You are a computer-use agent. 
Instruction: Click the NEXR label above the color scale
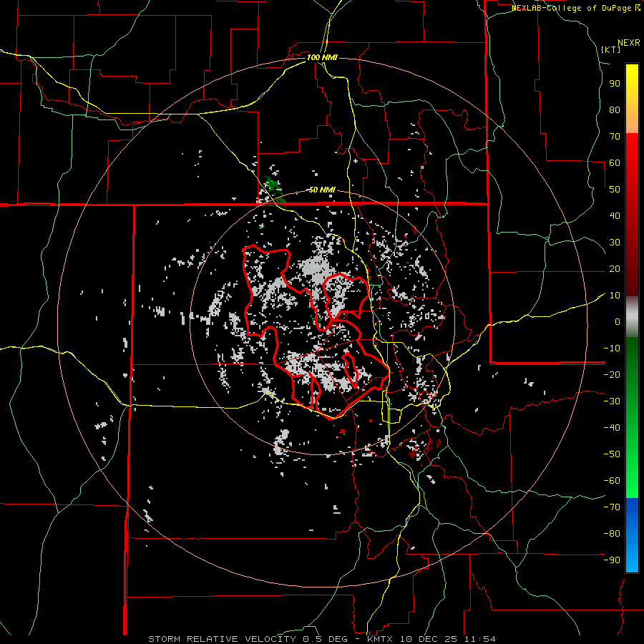[x=628, y=42]
